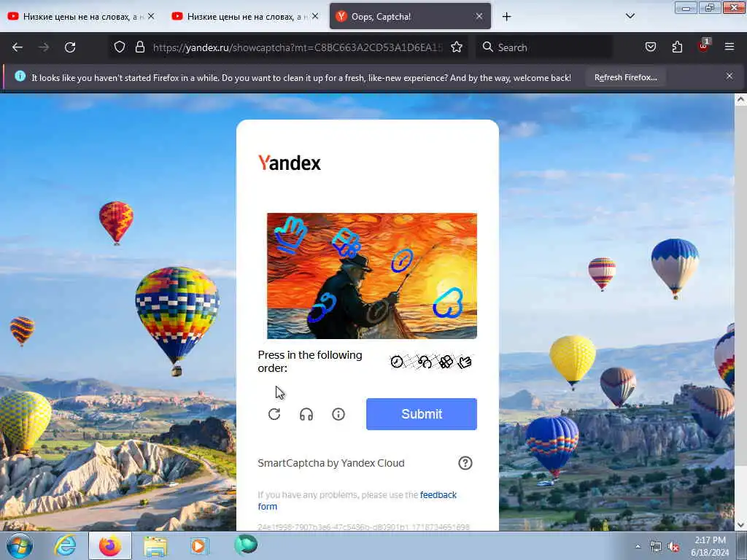Click the Refresh Firefox button
Image resolution: width=747 pixels, height=560 pixels.
click(x=625, y=77)
